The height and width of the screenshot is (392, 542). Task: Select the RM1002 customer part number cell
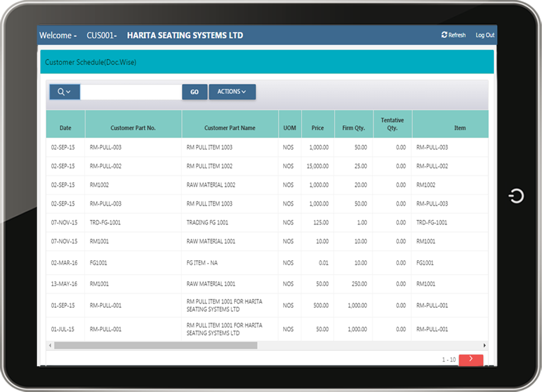click(99, 185)
